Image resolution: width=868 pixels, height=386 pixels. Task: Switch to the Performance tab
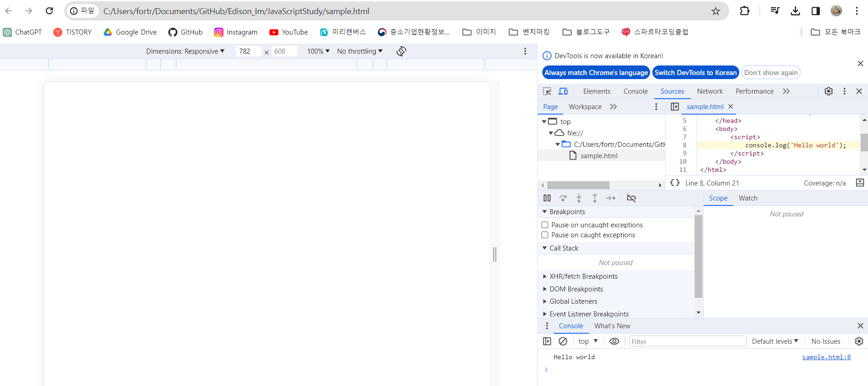(x=754, y=91)
